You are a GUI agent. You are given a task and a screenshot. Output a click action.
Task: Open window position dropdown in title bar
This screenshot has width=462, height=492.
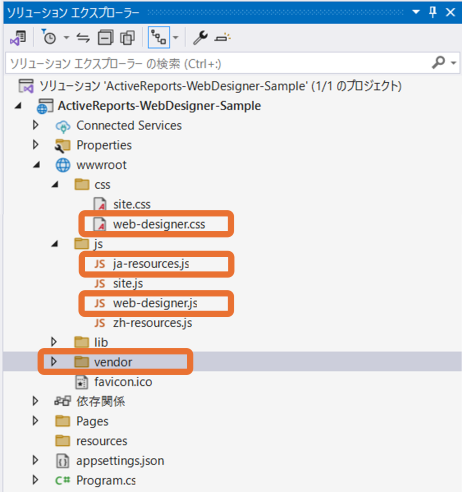(x=416, y=12)
